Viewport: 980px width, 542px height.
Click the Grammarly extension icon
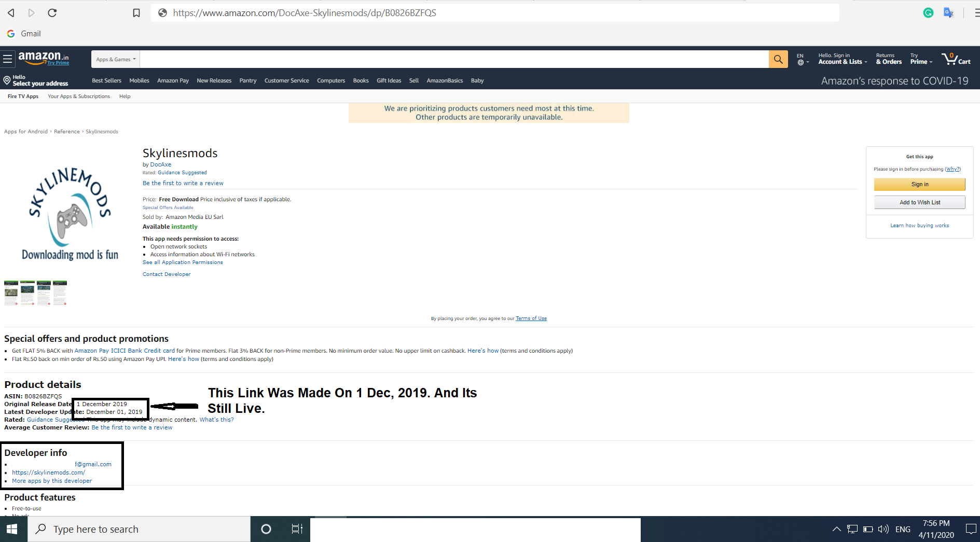(928, 12)
